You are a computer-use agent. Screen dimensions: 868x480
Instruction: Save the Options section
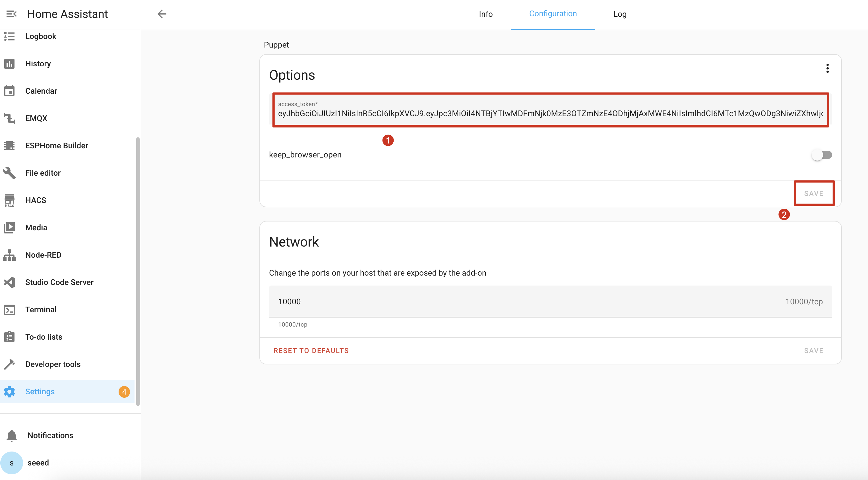pos(814,193)
